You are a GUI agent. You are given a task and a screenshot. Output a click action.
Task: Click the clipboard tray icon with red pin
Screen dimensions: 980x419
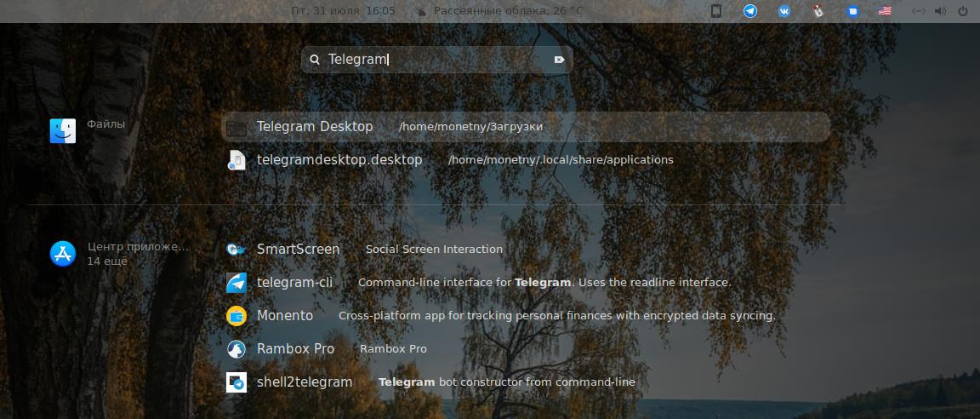click(x=818, y=11)
